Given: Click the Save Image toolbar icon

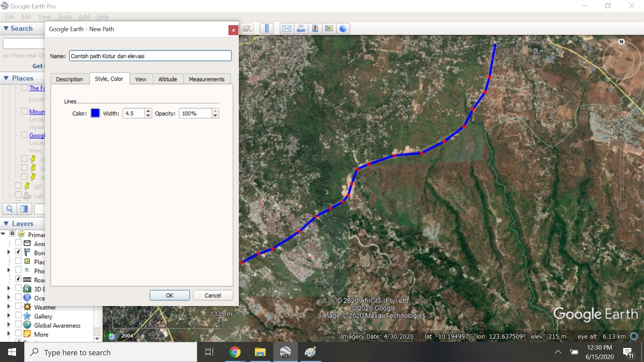Looking at the screenshot, I should (x=315, y=29).
